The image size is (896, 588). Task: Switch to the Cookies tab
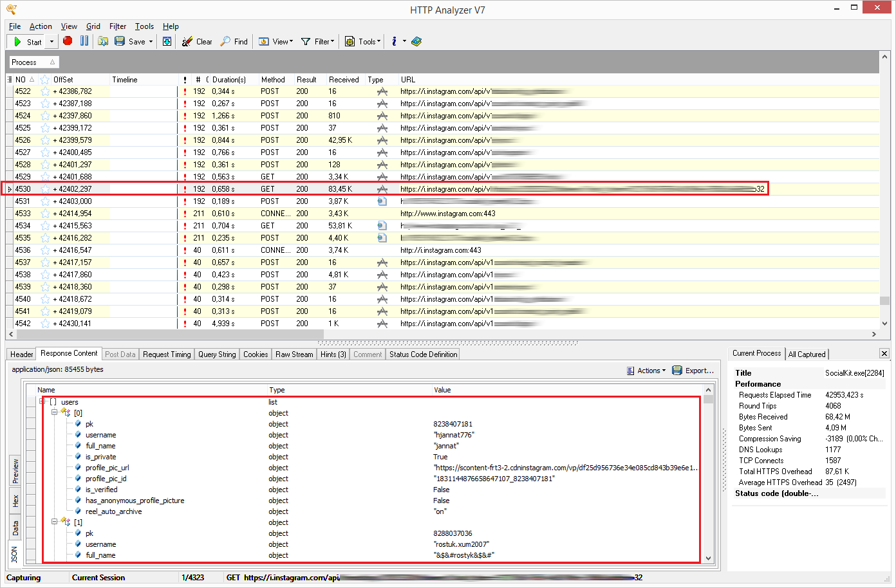(256, 354)
